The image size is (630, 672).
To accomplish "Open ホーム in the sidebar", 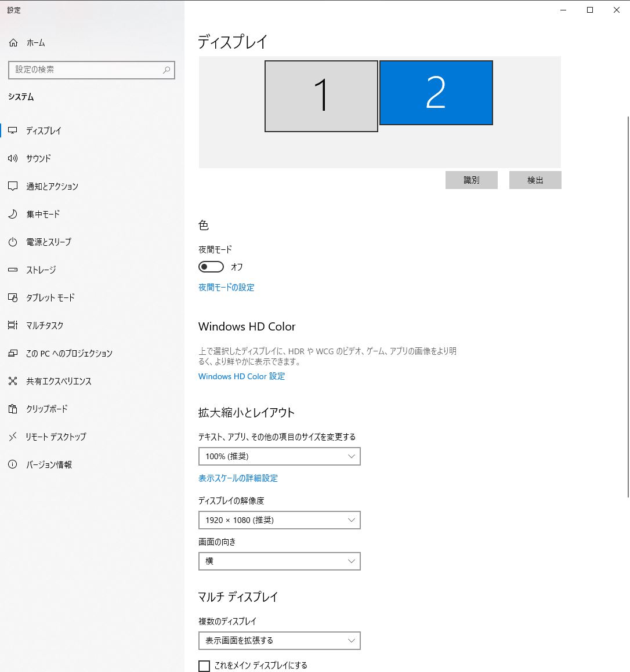I will 92,42.
